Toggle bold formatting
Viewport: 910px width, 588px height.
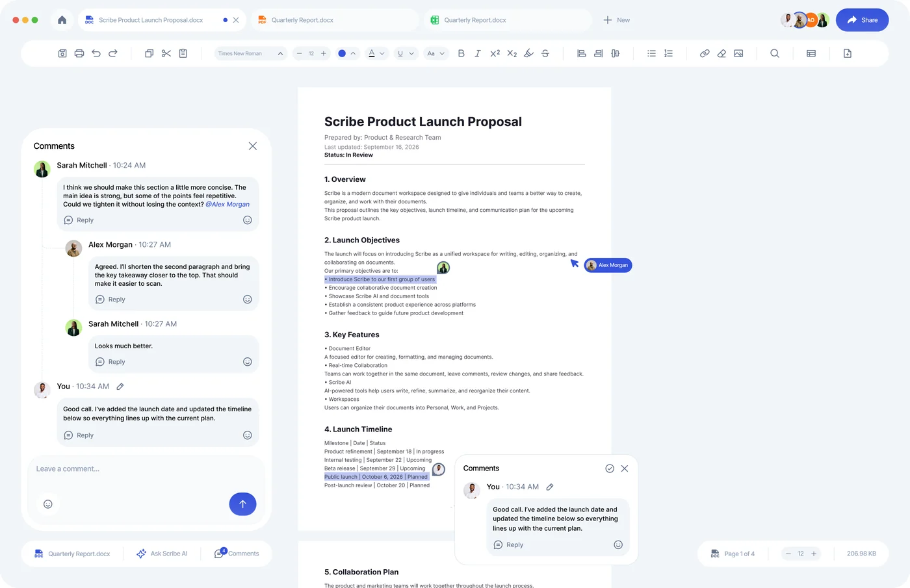coord(461,53)
